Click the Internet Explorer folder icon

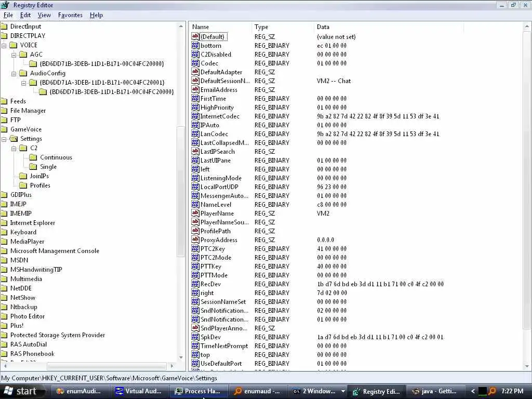[x=4, y=223]
